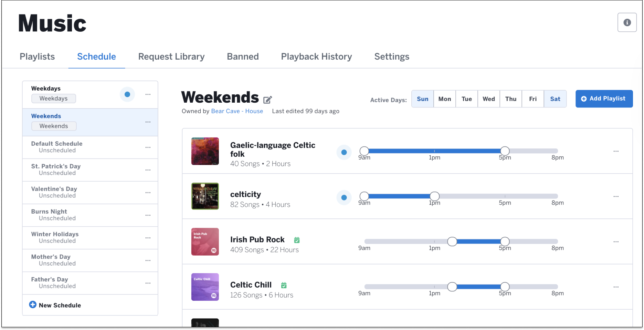The height and width of the screenshot is (330, 644).
Task: Select the Burns Night schedule
Action: click(x=90, y=215)
